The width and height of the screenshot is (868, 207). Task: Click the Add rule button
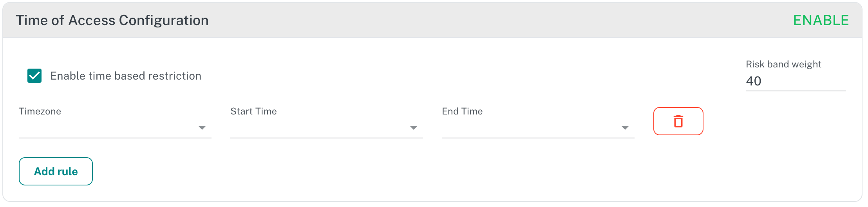(56, 171)
